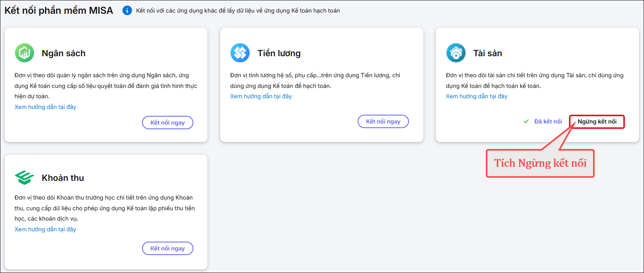
Task: Click the Tiền lương description paragraph
Action: [315, 81]
